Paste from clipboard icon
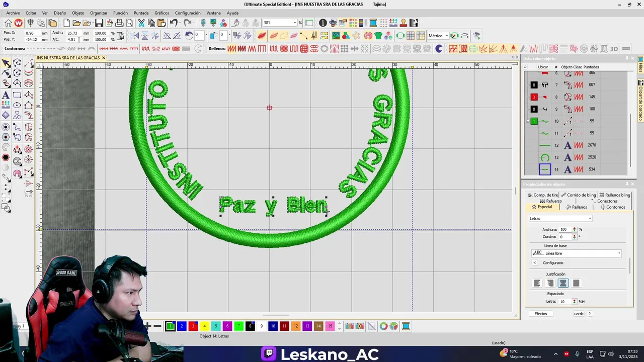The height and width of the screenshot is (362, 644). pyautogui.click(x=162, y=23)
